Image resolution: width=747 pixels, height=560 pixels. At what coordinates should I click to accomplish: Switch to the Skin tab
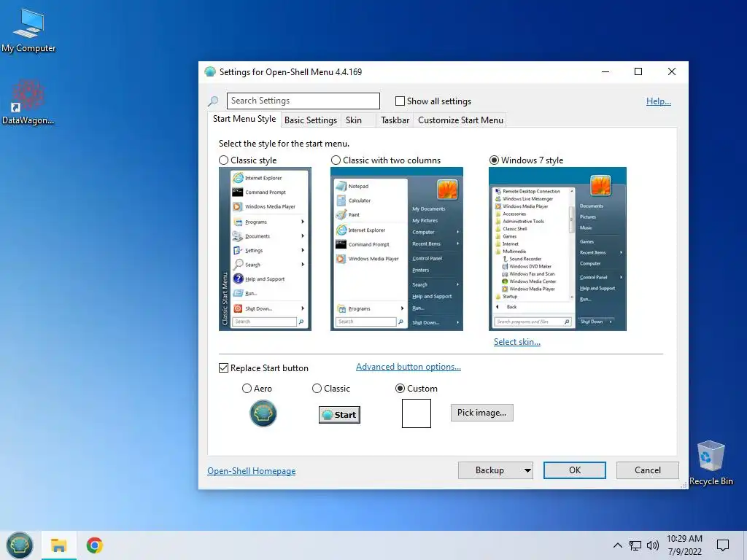354,120
